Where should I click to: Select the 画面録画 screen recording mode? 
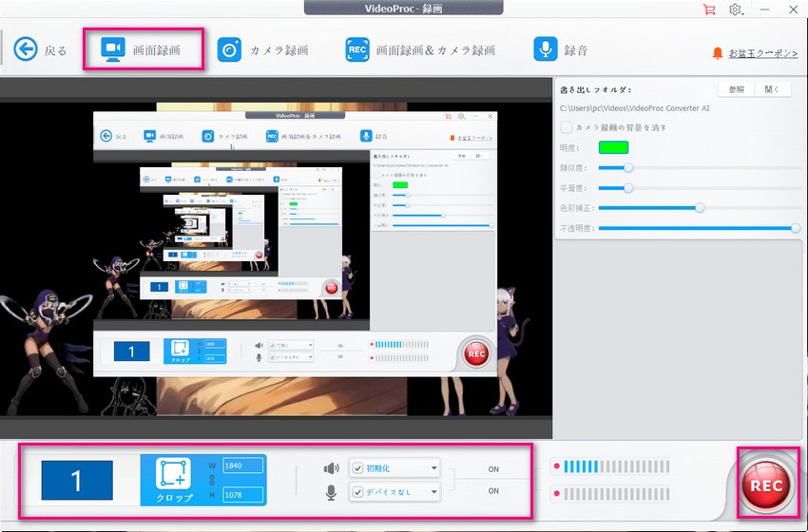coord(142,49)
